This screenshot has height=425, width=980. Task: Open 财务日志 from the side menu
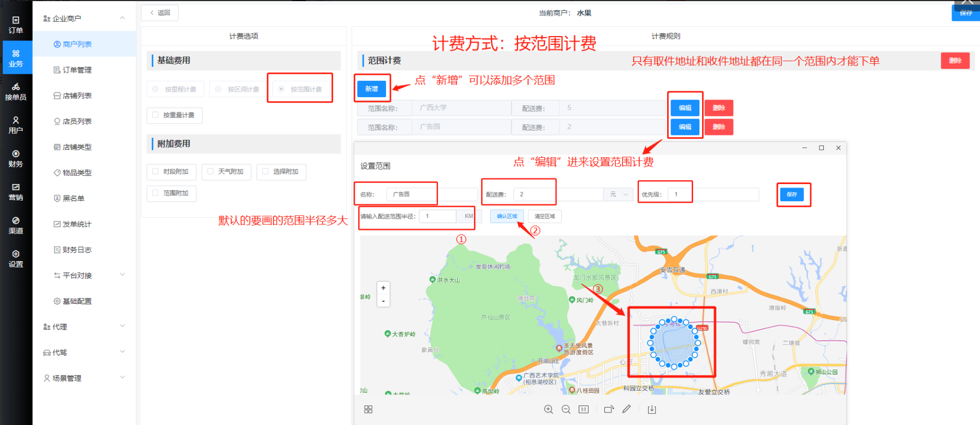pyautogui.click(x=77, y=250)
